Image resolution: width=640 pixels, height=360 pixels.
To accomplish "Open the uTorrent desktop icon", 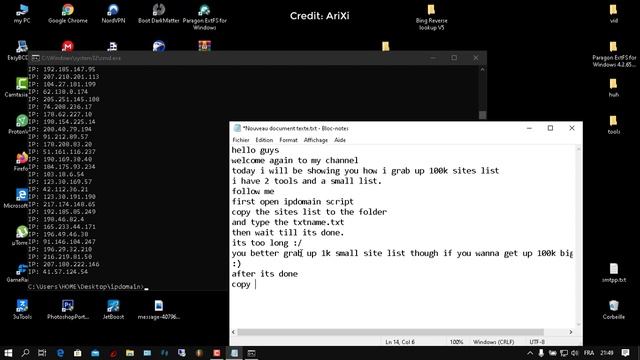I will pos(21,236).
